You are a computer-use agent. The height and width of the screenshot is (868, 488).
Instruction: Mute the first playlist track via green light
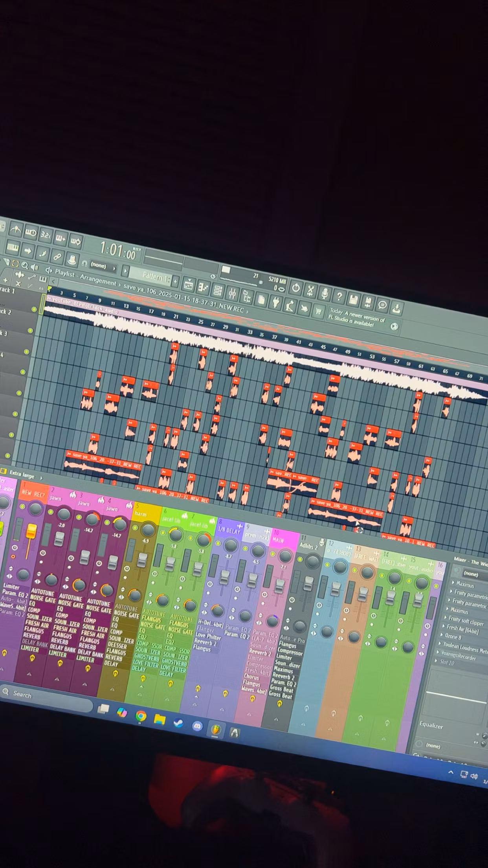[x=34, y=309]
